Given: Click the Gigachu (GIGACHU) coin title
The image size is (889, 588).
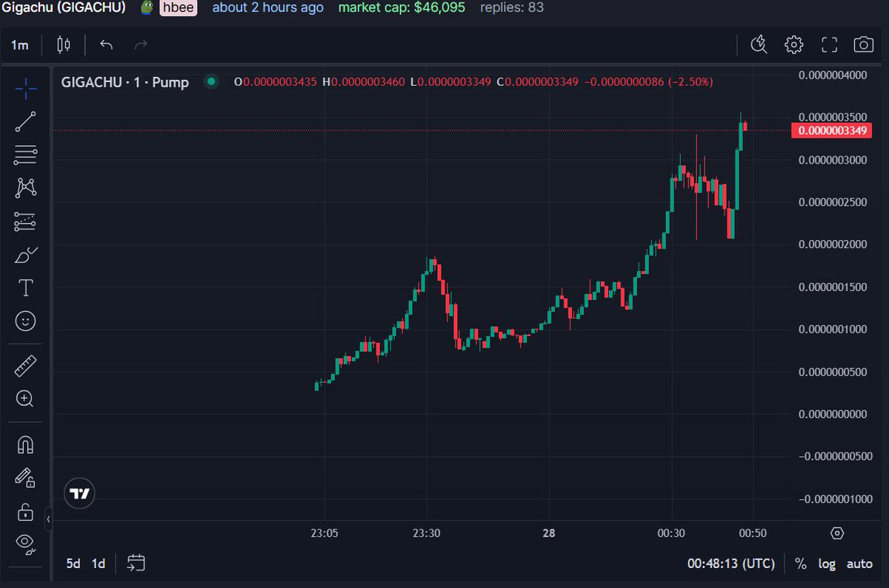Looking at the screenshot, I should pos(63,8).
